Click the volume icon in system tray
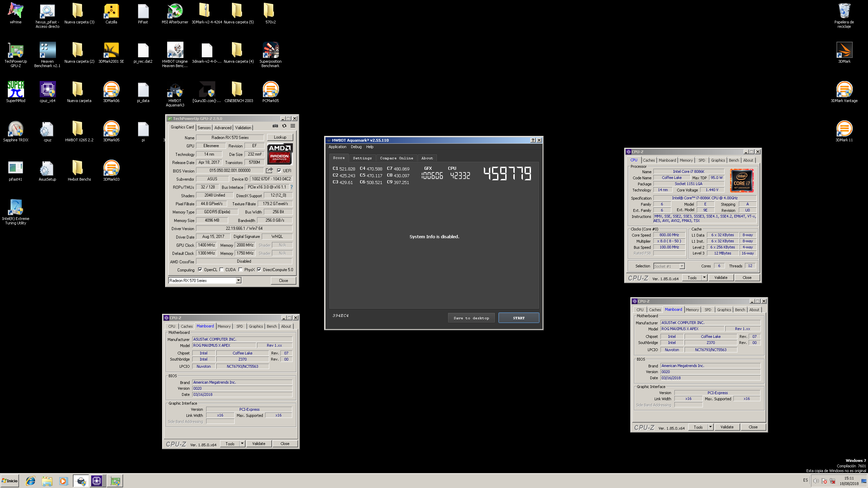The width and height of the screenshot is (868, 488). point(816,481)
